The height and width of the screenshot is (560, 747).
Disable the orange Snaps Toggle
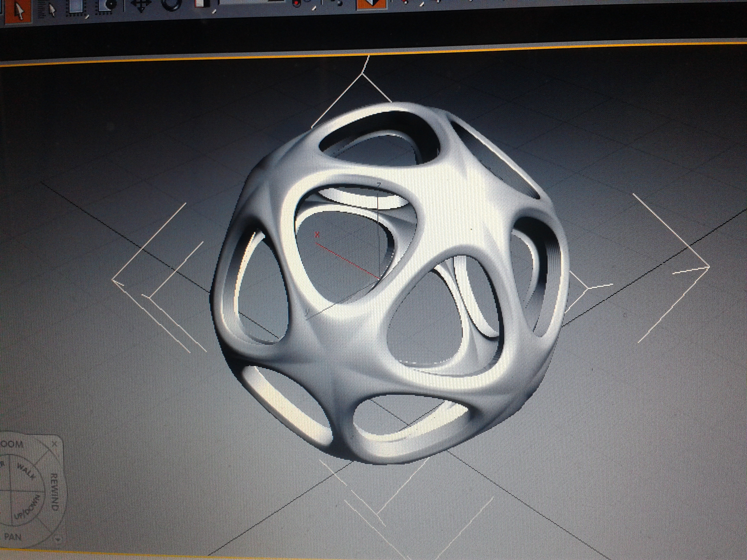pos(371,5)
